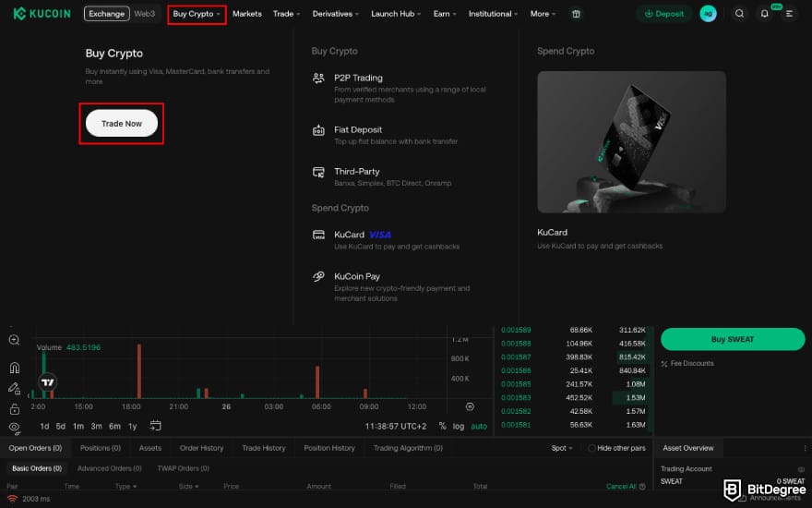Screen dimensions: 812x508
Task: Toggle percent scale on chart
Action: pos(442,426)
